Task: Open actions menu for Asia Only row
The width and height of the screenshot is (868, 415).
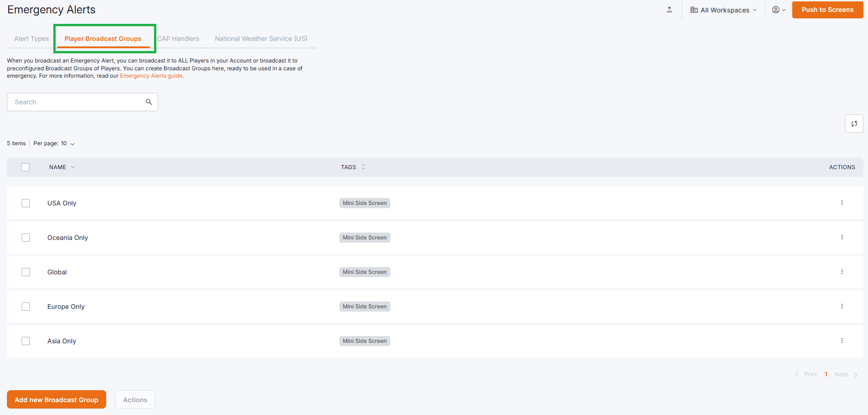Action: [842, 341]
